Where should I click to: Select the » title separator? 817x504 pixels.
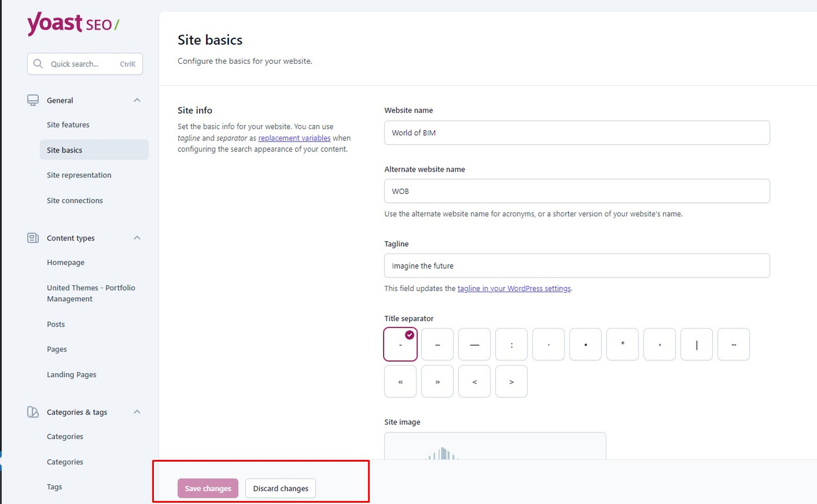437,382
